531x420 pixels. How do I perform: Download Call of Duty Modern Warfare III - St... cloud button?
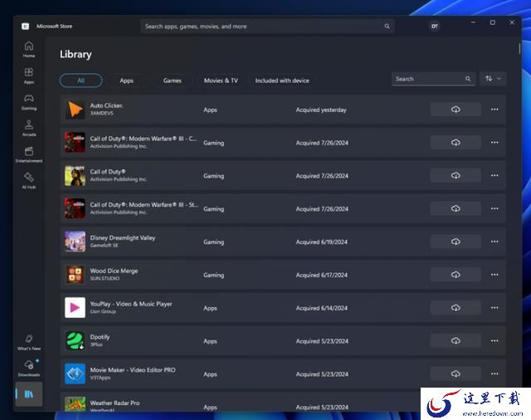coord(455,208)
